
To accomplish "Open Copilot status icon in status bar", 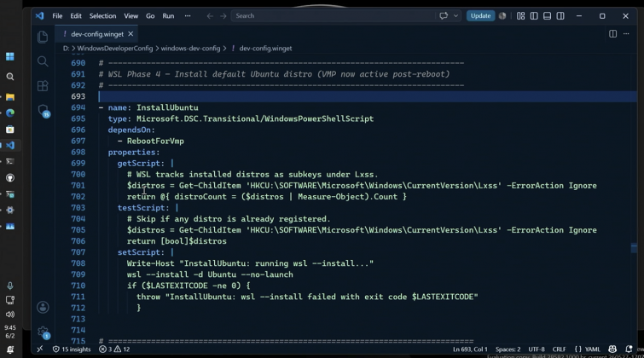I will coord(612,349).
